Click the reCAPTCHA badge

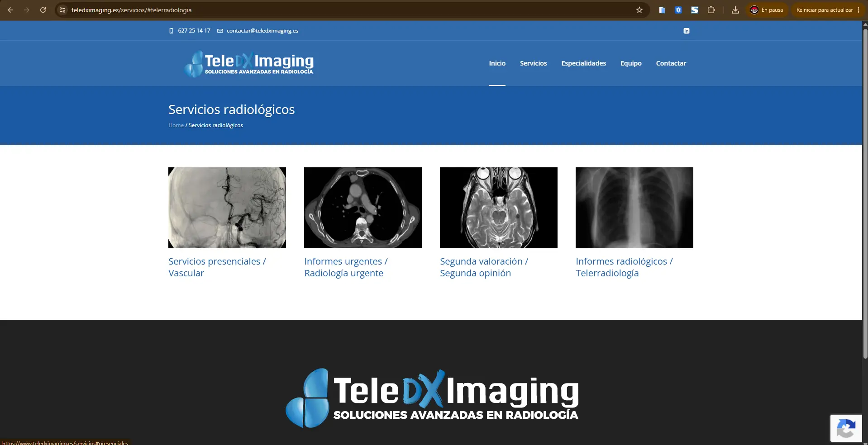point(846,428)
